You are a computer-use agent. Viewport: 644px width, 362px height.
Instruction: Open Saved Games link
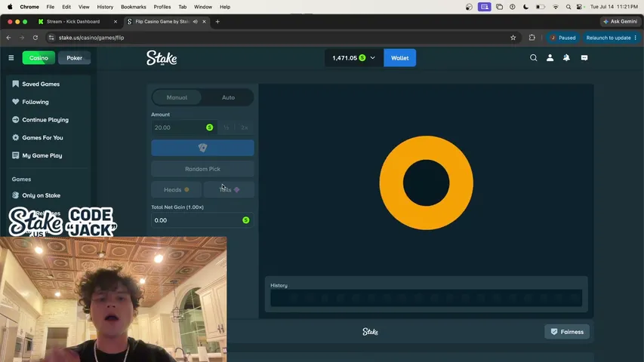41,84
